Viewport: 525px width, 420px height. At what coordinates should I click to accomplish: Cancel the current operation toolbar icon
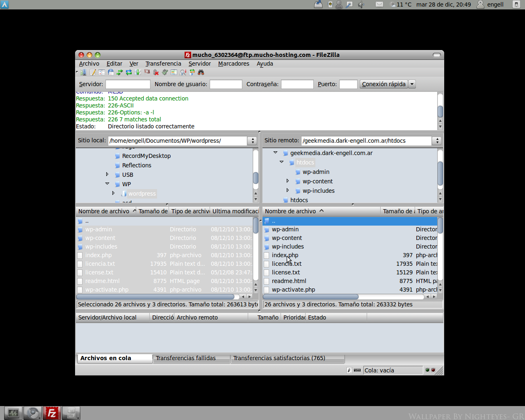tap(147, 72)
